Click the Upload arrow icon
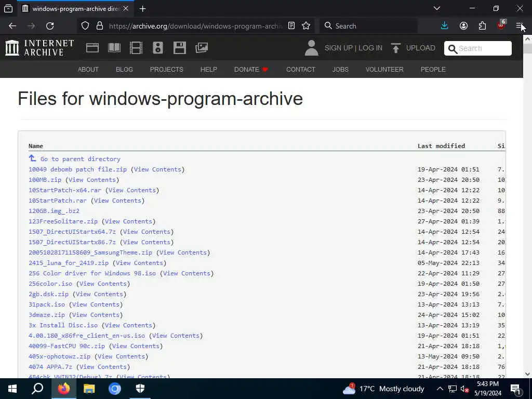This screenshot has width=532, height=399. coord(395,48)
